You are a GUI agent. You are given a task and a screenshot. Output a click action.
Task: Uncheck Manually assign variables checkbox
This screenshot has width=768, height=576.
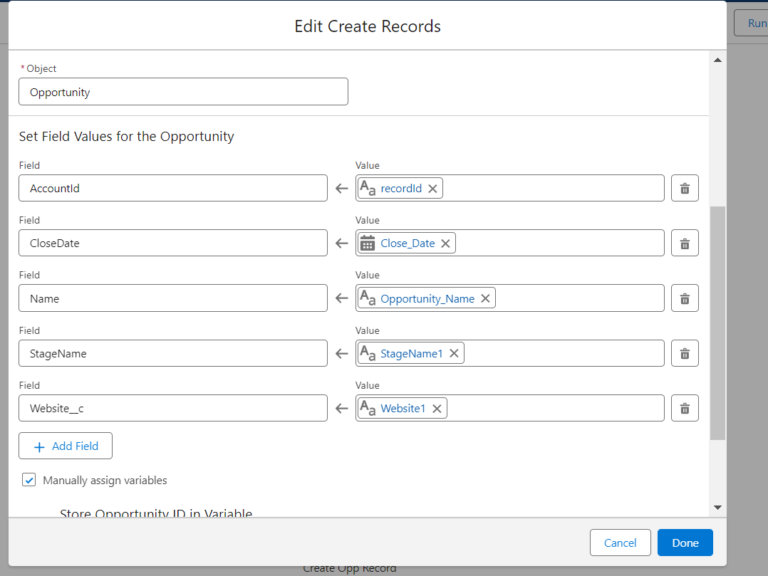pos(29,480)
